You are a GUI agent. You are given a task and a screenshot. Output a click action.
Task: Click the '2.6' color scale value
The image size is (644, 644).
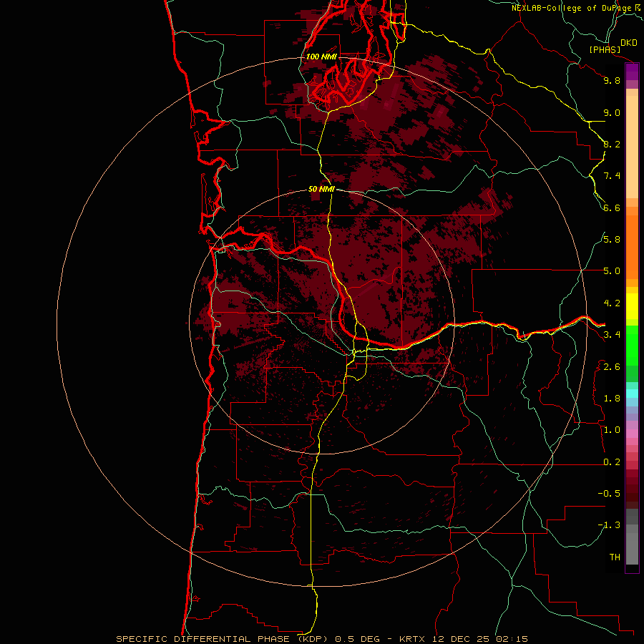point(612,367)
